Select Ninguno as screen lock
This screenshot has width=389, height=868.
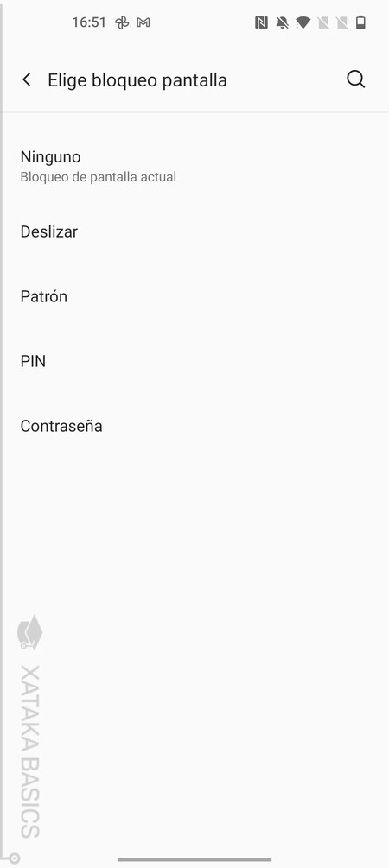click(194, 166)
